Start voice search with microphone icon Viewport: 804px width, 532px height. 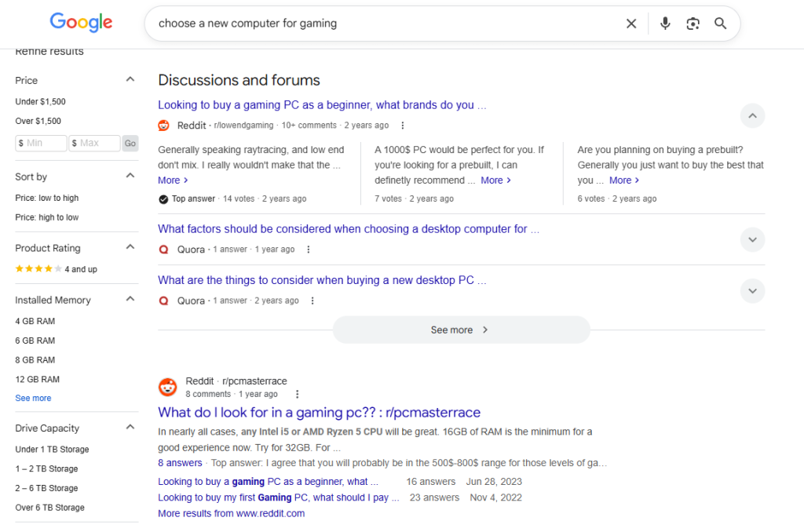tap(665, 24)
